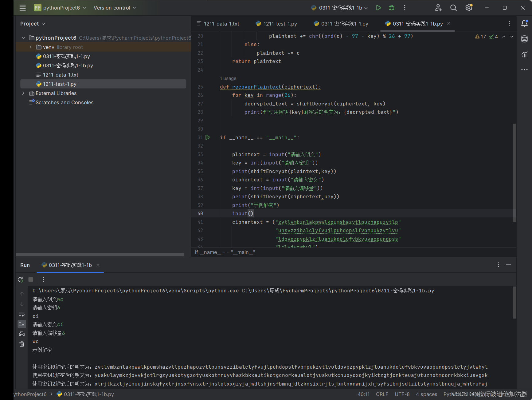Change CRLF line separator in status bar
Image resolution: width=532 pixels, height=400 pixels.
coord(382,394)
